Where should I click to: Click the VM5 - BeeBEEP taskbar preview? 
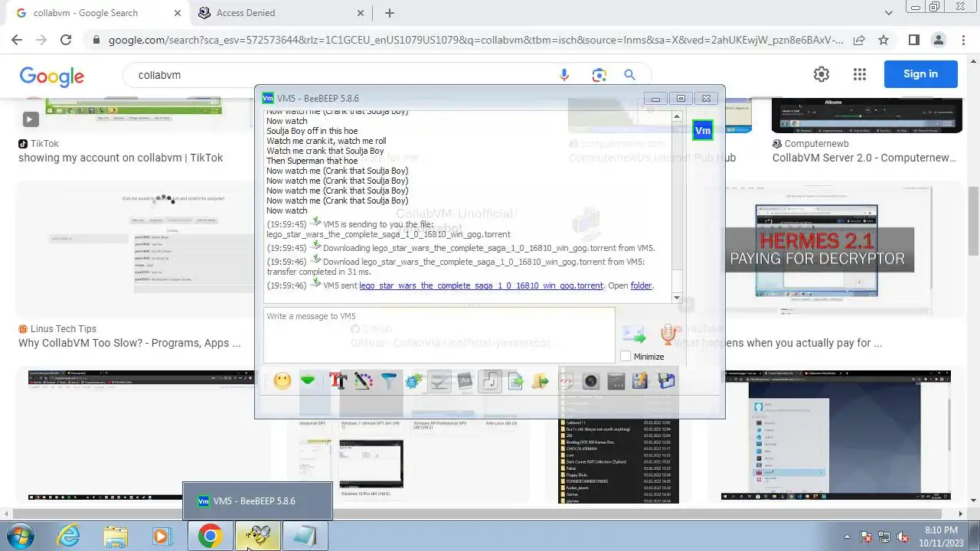click(257, 500)
